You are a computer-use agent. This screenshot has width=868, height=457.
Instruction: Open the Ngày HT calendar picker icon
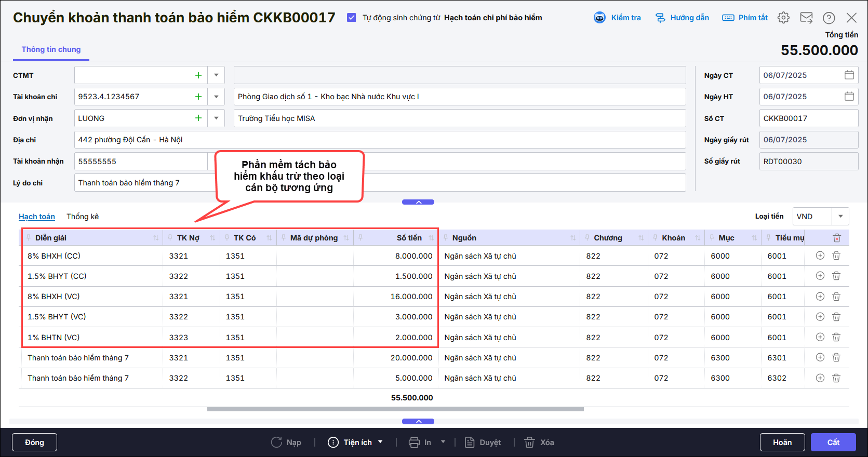point(849,97)
